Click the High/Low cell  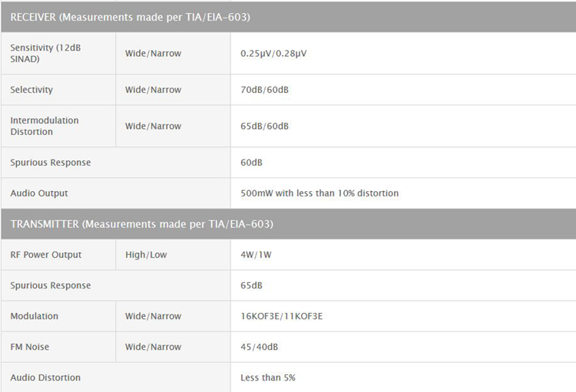coord(146,255)
